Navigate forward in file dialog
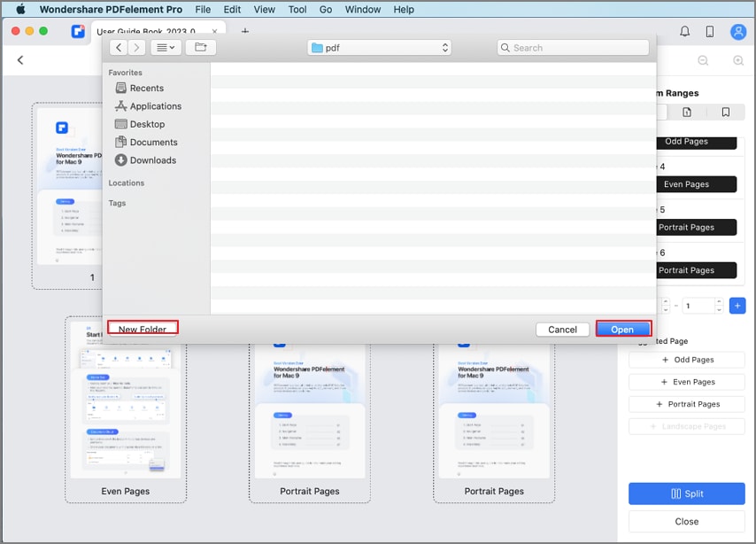 136,47
